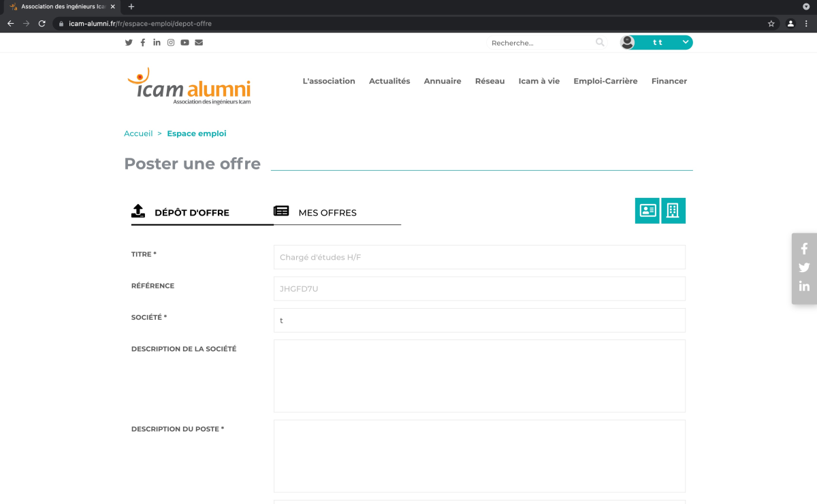Click the email envelope icon
The image size is (817, 504).
click(x=199, y=43)
